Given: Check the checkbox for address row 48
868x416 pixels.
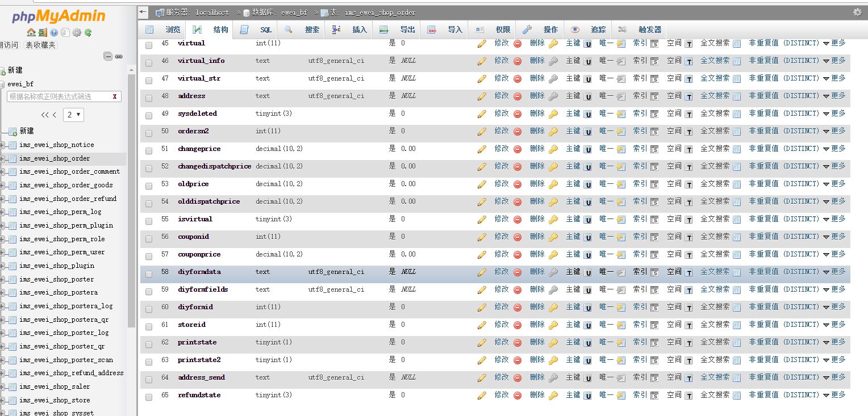Looking at the screenshot, I should point(149,98).
